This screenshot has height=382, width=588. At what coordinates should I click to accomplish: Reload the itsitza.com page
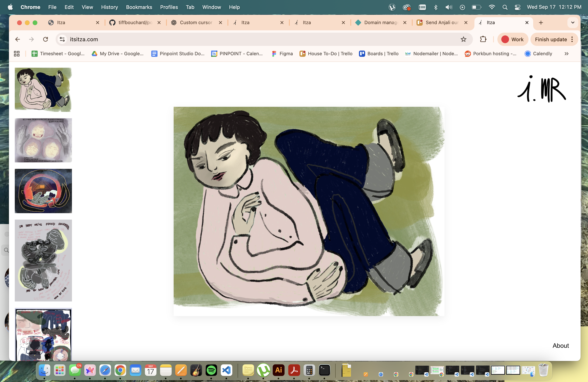tap(45, 39)
